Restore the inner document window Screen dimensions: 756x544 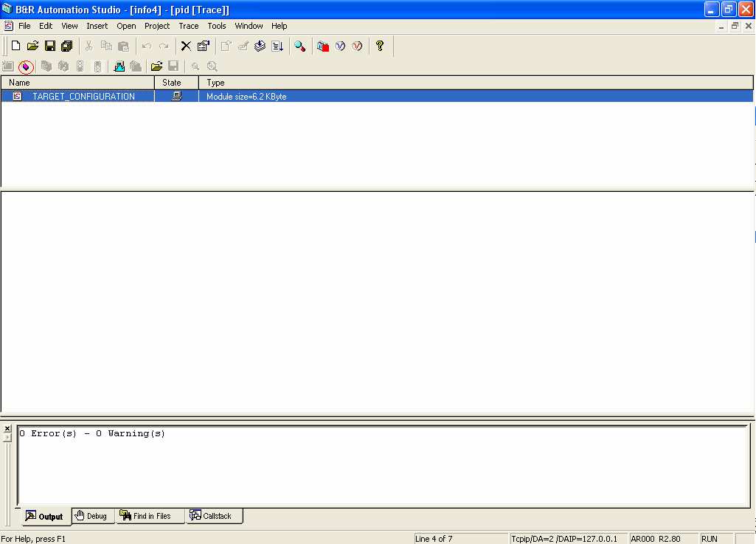click(x=735, y=26)
